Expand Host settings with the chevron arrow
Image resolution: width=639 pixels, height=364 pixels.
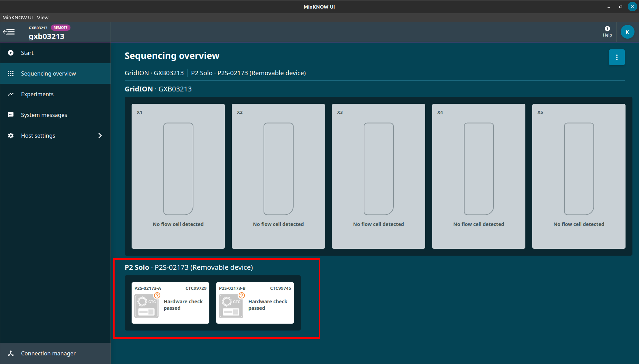click(x=100, y=135)
